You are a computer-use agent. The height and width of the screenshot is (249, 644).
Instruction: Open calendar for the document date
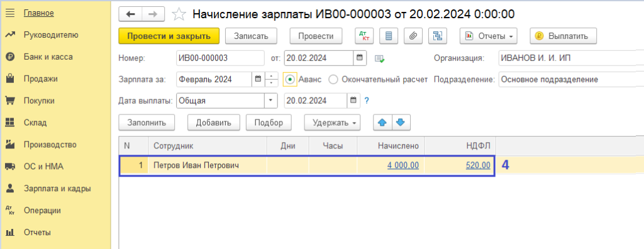coord(359,58)
